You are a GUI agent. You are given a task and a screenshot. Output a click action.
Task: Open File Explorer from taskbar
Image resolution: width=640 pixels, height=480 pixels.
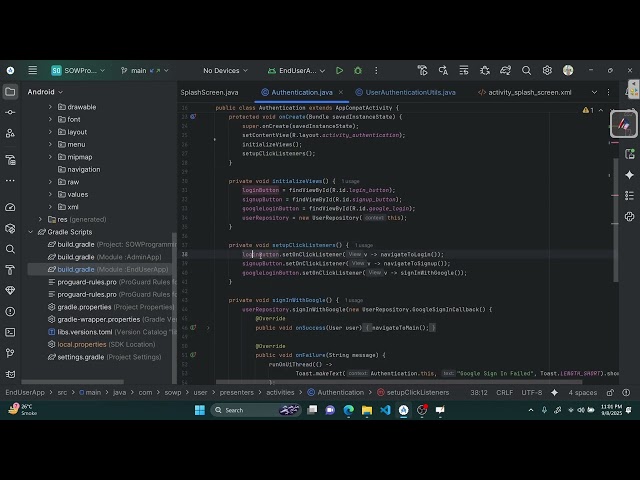tap(367, 410)
